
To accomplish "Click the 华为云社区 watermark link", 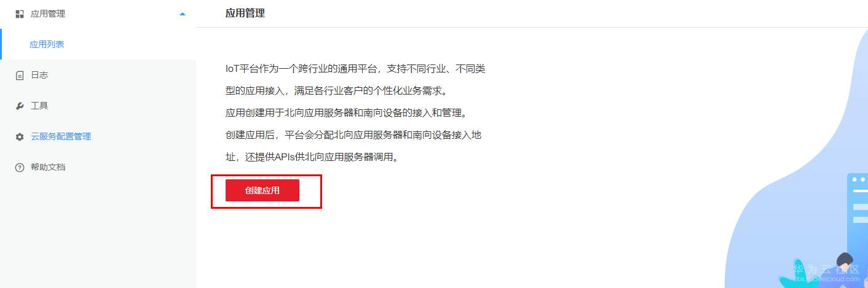I will coord(826,273).
